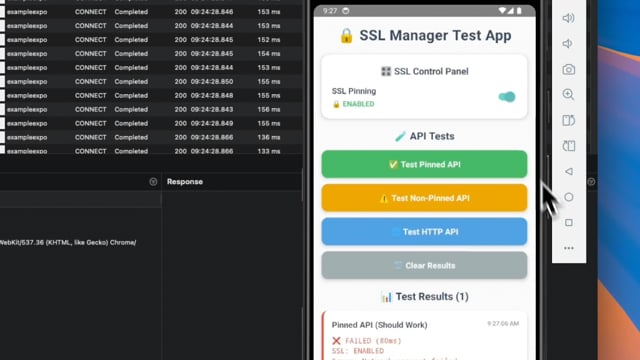Viewport: 640px width, 360px height.
Task: Rotate emulator left icon
Action: [569, 120]
